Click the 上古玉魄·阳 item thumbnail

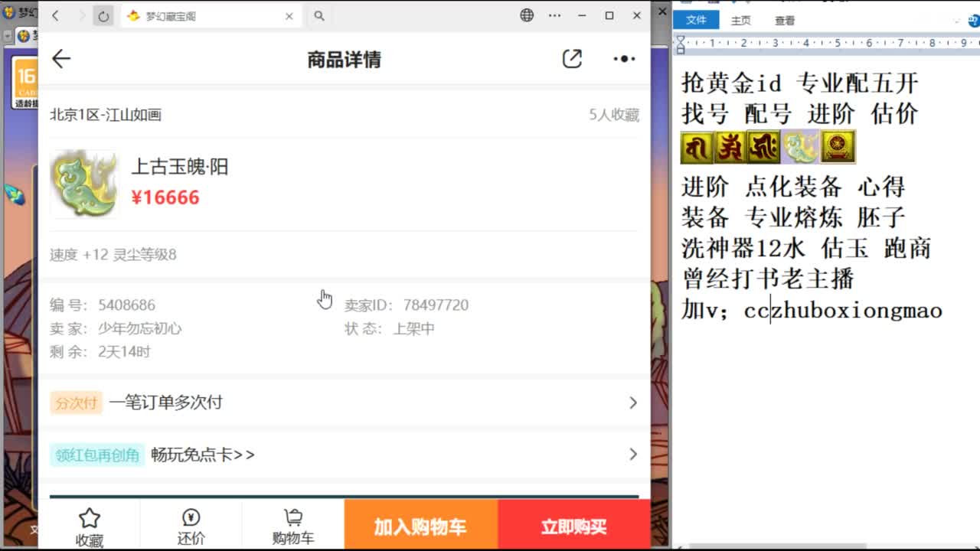click(84, 184)
